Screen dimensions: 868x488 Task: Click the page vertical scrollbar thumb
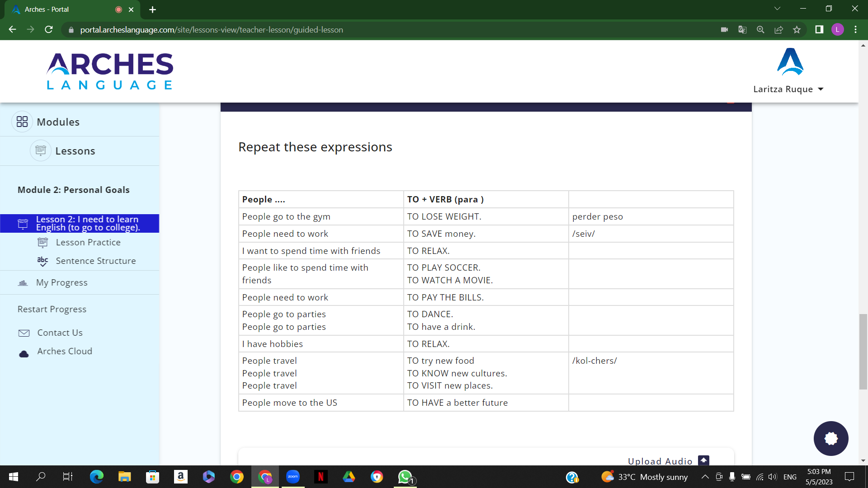point(863,352)
